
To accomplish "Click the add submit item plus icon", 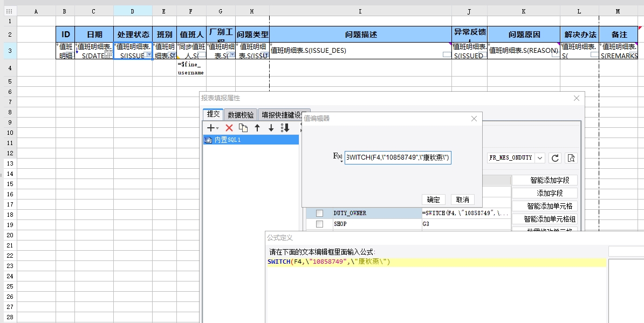I will [x=212, y=128].
